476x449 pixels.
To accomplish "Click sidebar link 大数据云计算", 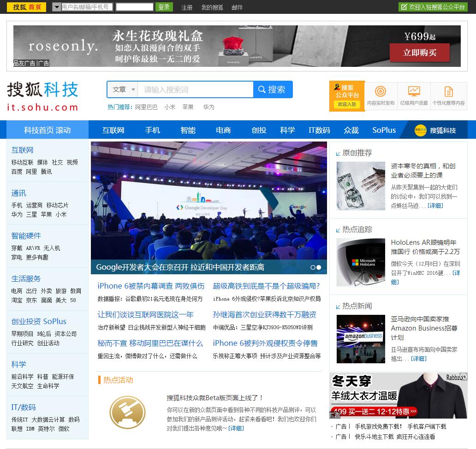I will pos(48,419).
